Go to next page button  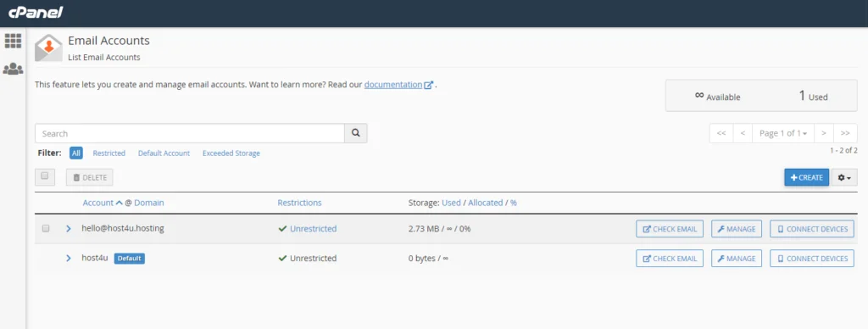[x=824, y=133]
